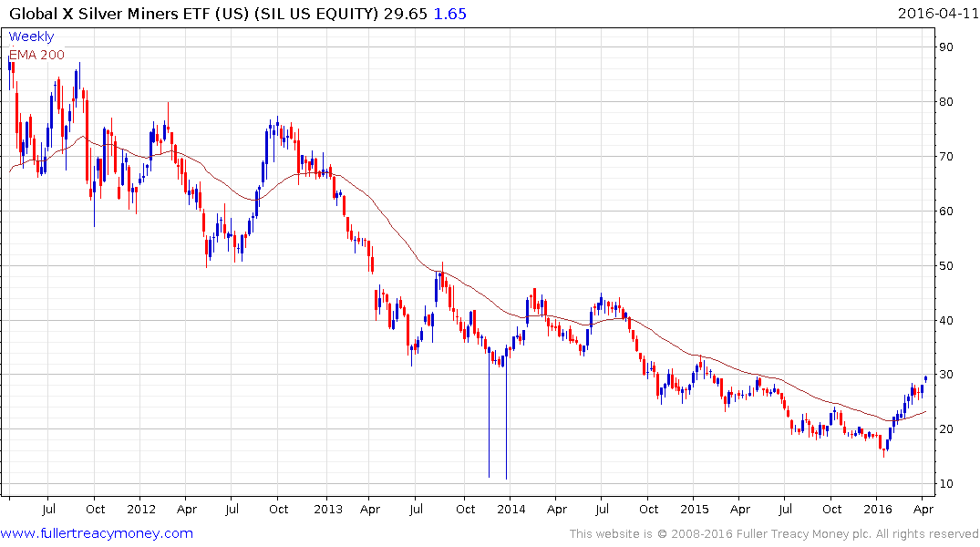Click the 10 price axis label
The height and width of the screenshot is (547, 980).
tap(945, 484)
